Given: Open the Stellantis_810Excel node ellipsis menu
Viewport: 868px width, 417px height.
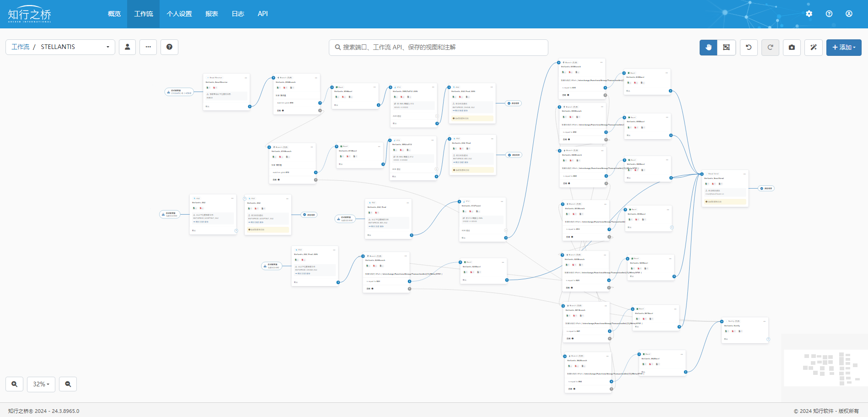Looking at the screenshot, I should (x=379, y=146).
